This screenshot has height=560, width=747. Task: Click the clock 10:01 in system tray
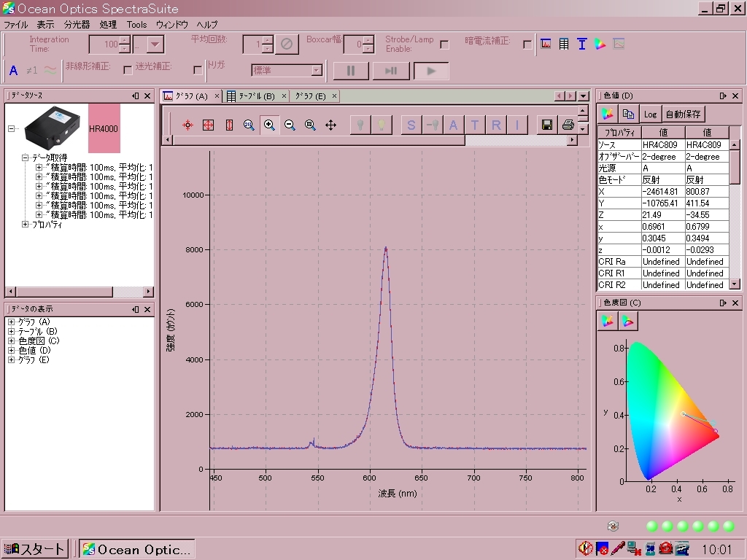[x=716, y=550]
